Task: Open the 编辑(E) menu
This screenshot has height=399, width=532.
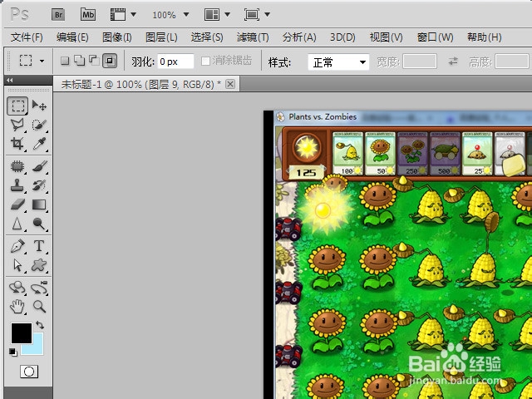Action: tap(72, 37)
